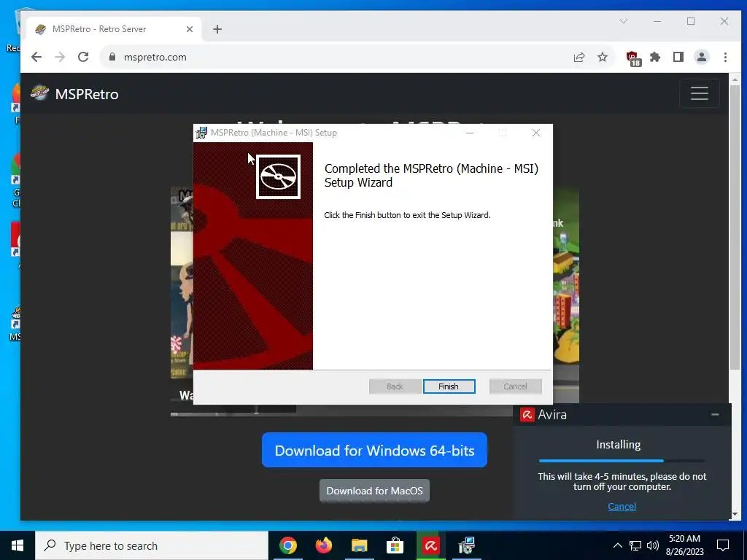Screen dimensions: 747x560
Task: Open the Chrome Extensions puzzle menu
Action: pos(656,57)
